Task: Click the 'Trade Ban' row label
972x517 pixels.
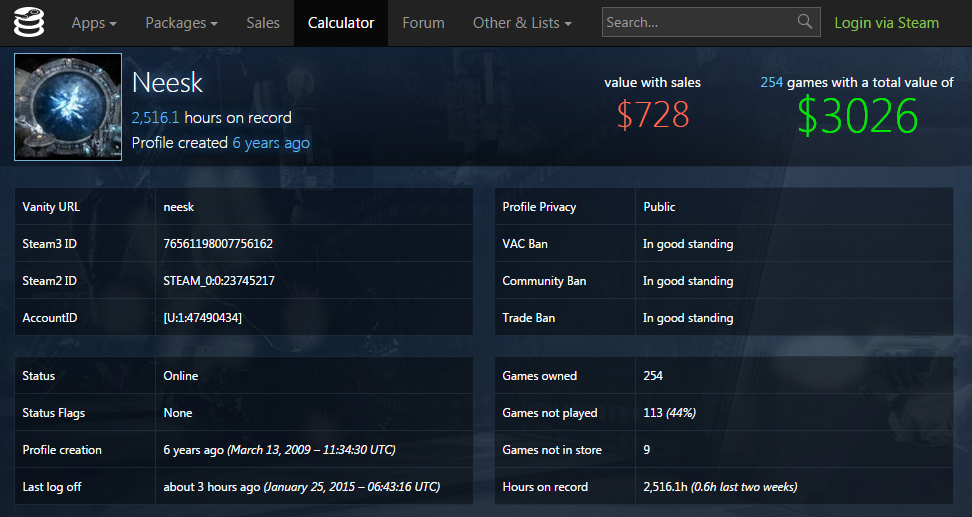Action: pyautogui.click(x=529, y=318)
